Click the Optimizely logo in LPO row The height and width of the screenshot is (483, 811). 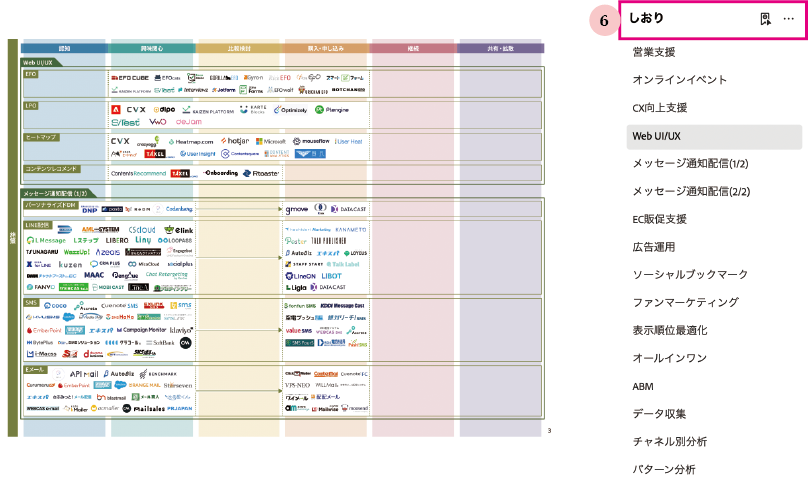point(290,110)
